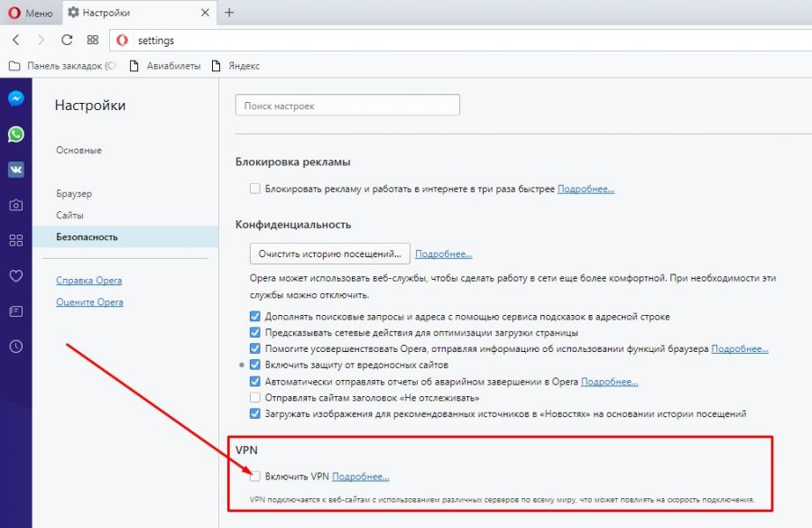Click the Блокировка рекламы heading

tap(292, 162)
